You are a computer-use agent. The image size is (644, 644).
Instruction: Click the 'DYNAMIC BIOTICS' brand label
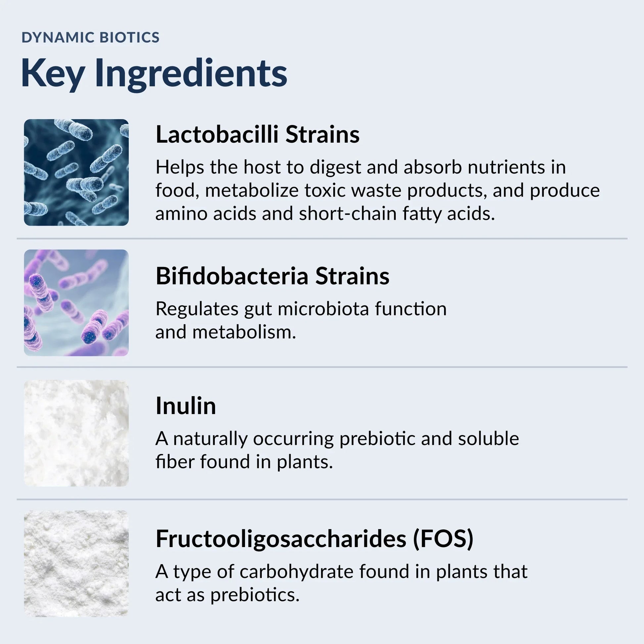(x=90, y=37)
